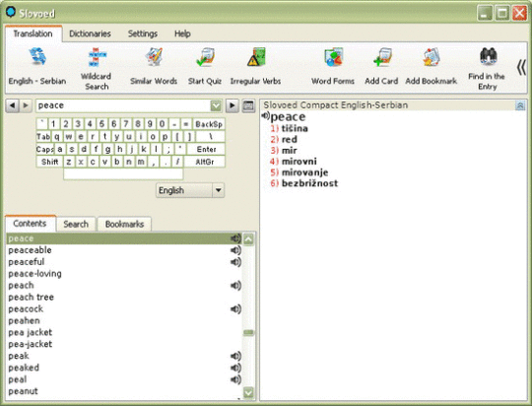532x406 pixels.
Task: Click translation mirovanje in entry
Action: [304, 172]
